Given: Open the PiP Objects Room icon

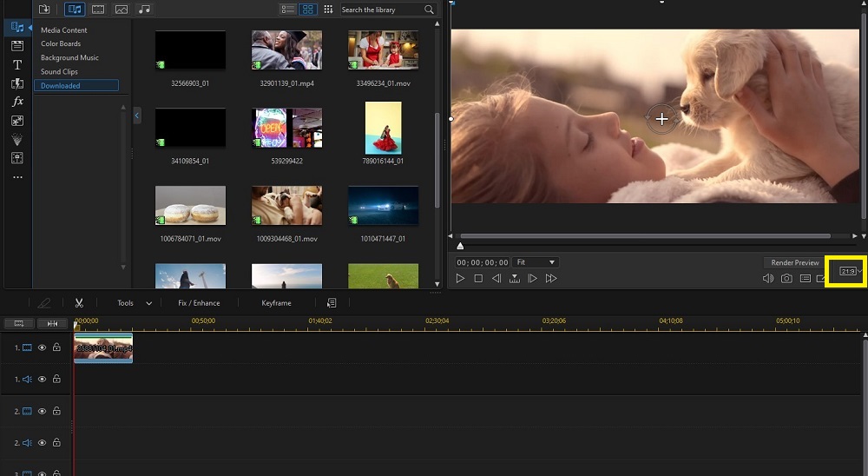Looking at the screenshot, I should tap(17, 120).
